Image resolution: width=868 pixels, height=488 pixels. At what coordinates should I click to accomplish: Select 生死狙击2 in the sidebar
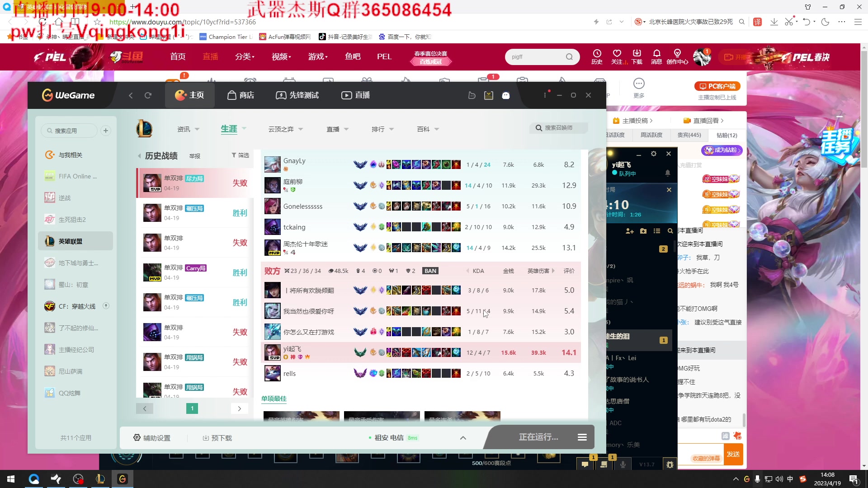tap(75, 220)
